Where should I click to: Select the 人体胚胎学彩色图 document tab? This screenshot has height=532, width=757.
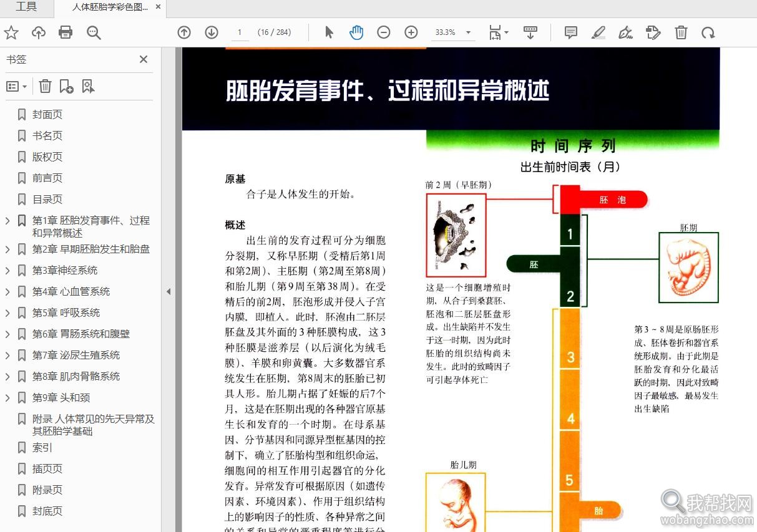pos(110,7)
